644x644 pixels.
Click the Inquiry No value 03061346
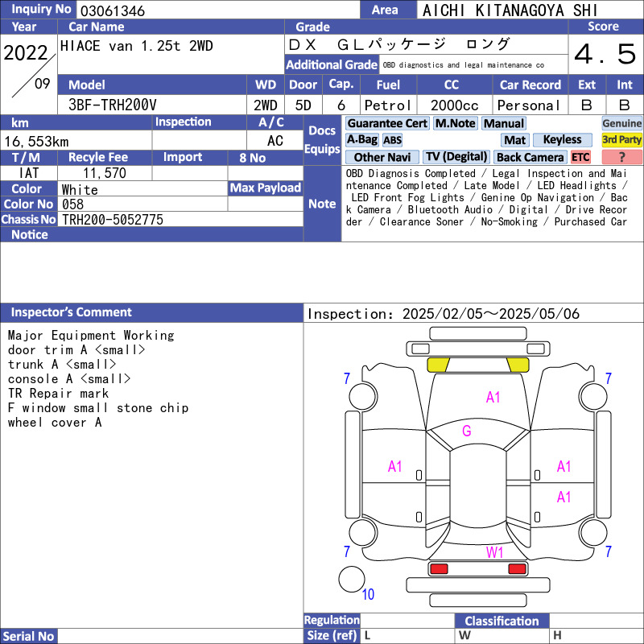tap(112, 10)
